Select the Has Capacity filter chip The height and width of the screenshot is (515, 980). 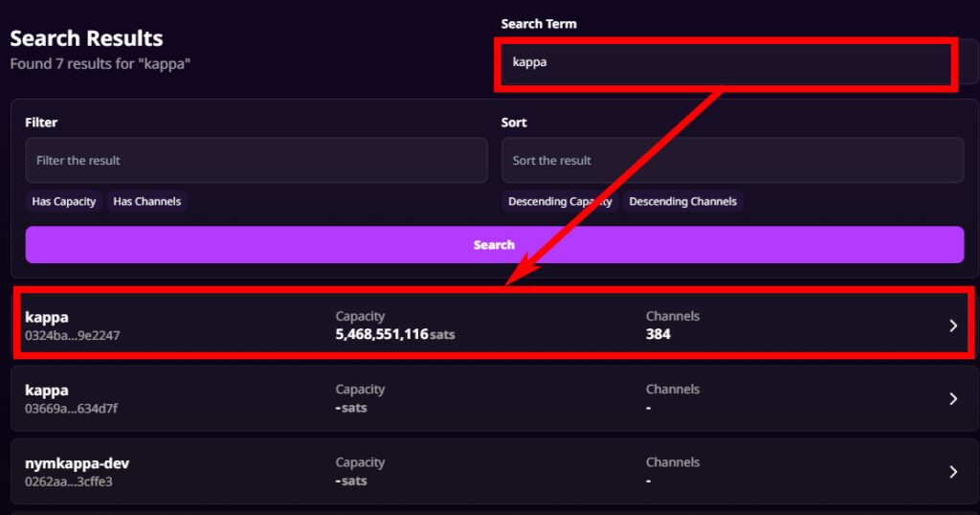click(64, 201)
